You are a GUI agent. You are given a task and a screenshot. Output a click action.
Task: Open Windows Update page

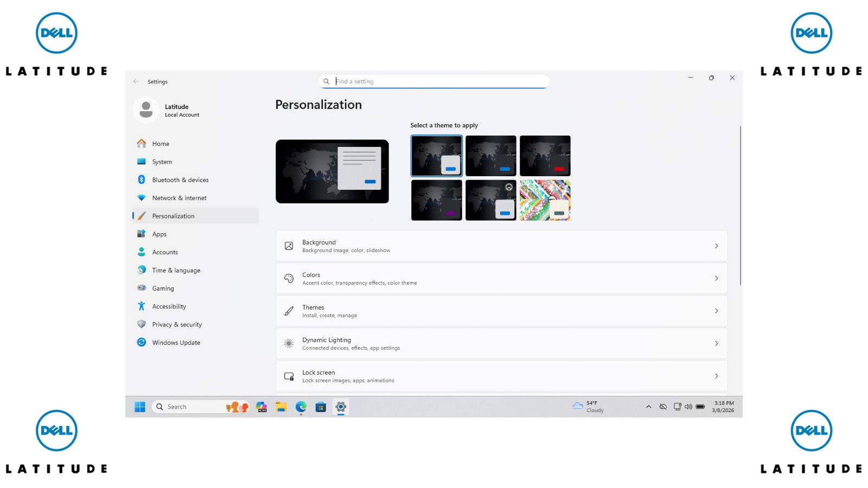[x=195, y=343]
